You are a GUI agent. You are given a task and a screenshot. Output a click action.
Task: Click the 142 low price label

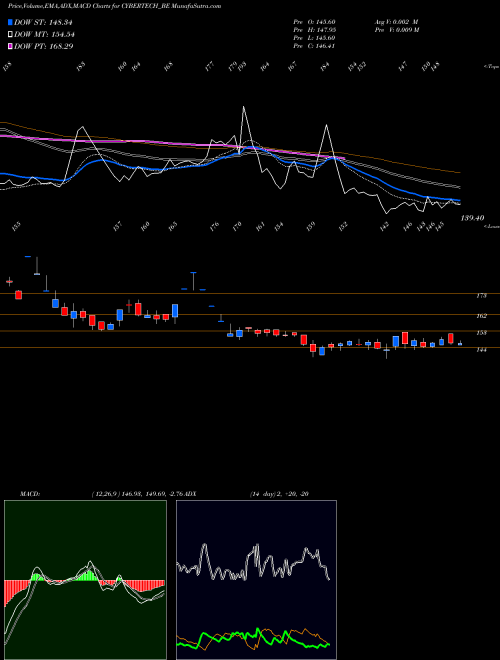tap(384, 226)
